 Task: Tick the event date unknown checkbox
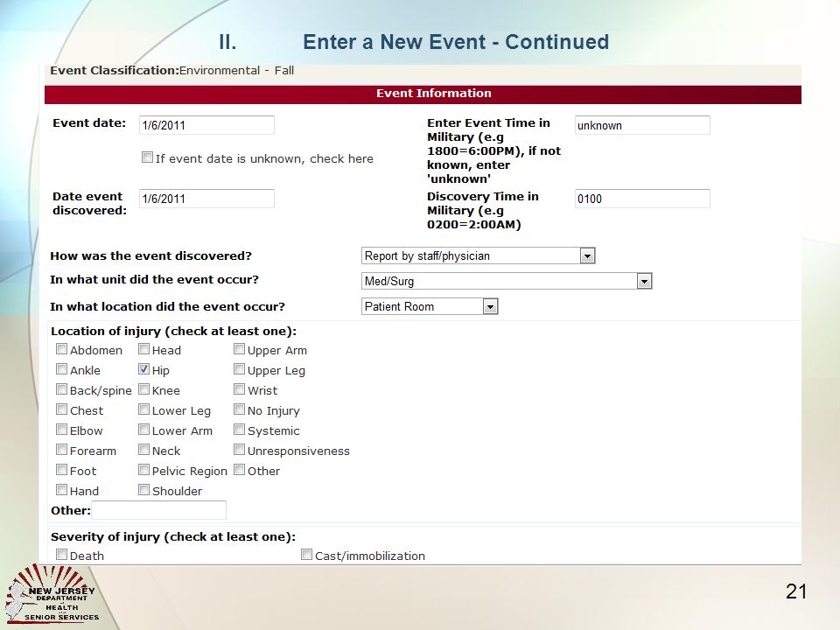(147, 157)
